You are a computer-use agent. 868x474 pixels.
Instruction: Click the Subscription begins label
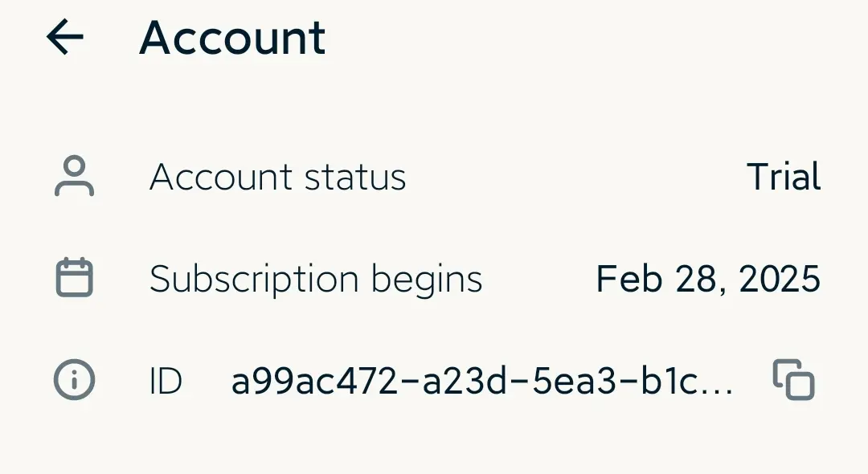click(316, 280)
